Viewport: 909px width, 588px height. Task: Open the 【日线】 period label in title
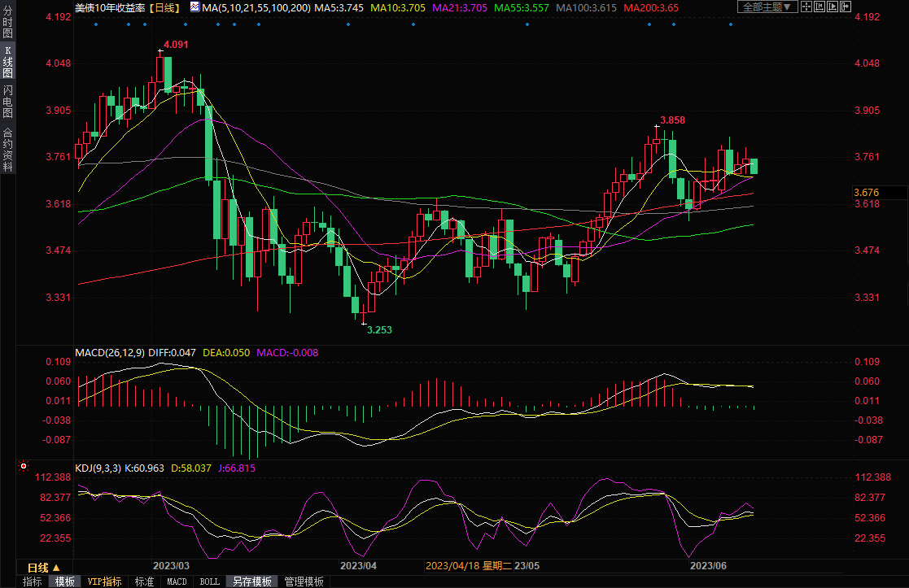(166, 7)
